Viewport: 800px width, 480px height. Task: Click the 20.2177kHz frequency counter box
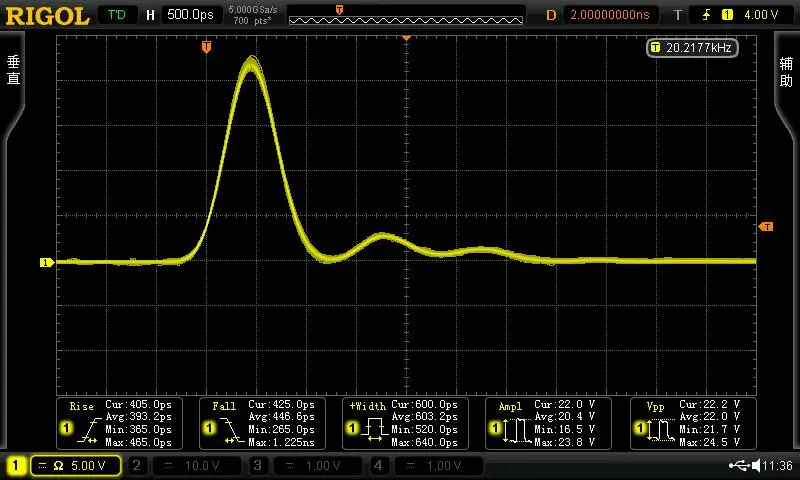tap(692, 48)
